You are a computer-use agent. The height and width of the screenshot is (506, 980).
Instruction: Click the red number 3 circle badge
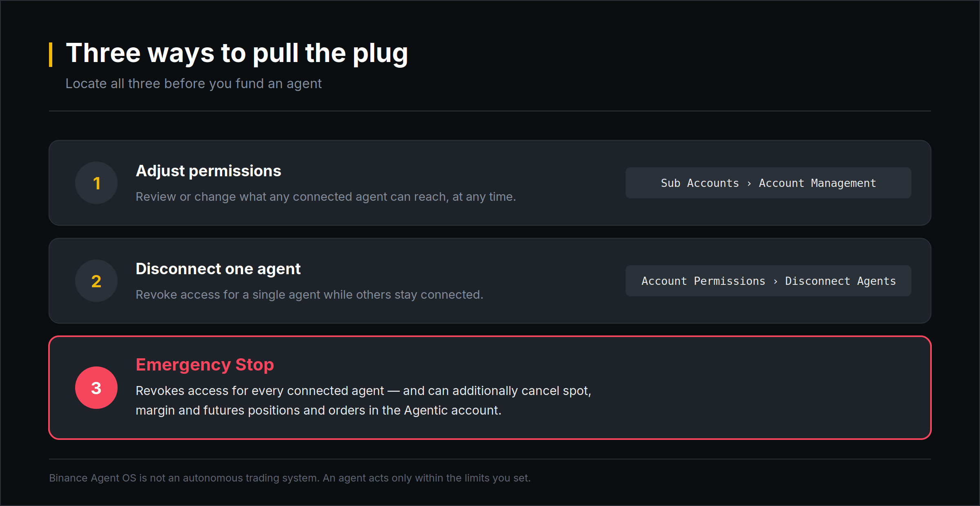click(x=96, y=388)
